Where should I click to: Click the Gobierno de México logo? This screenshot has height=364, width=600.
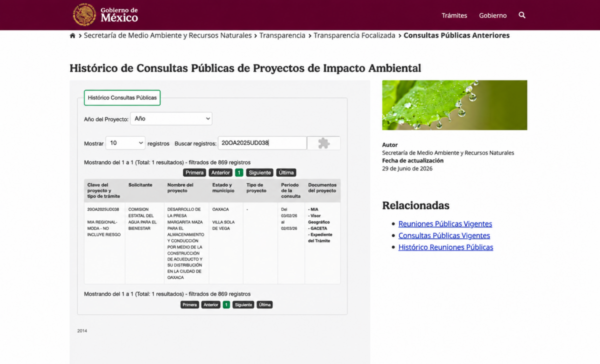click(105, 14)
